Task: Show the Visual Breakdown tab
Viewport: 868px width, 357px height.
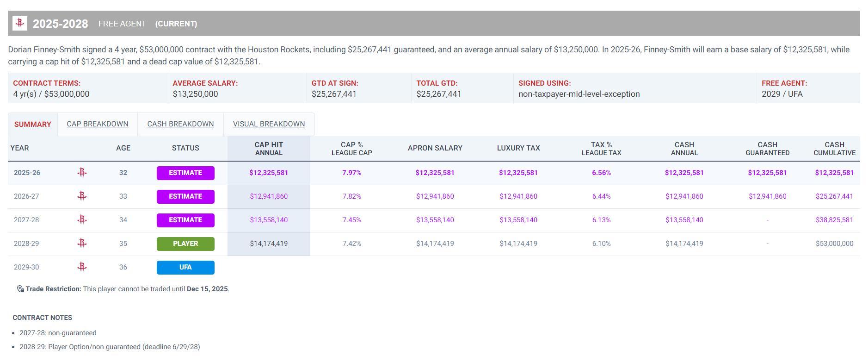Action: (269, 124)
